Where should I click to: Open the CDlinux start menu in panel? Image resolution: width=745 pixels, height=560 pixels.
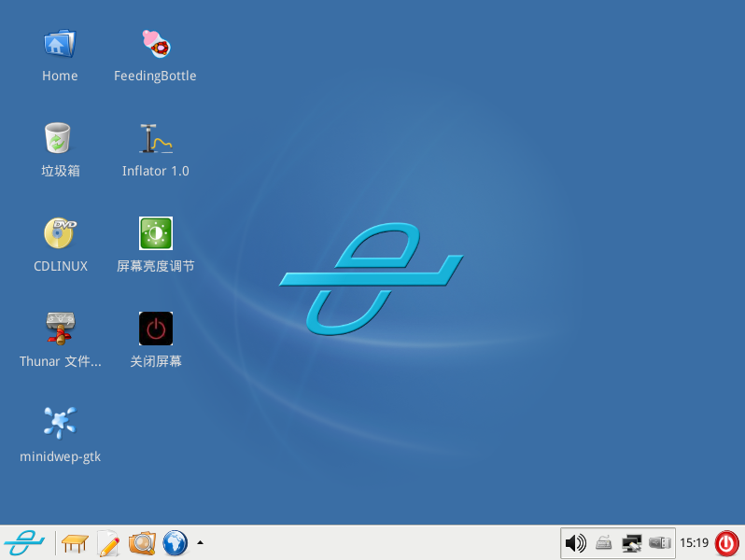click(x=24, y=542)
